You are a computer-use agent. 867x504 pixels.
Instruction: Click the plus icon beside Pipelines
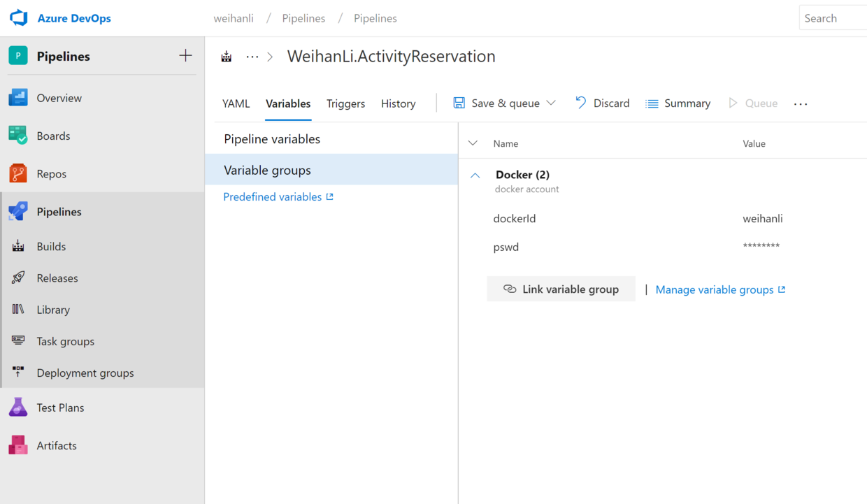(x=185, y=56)
